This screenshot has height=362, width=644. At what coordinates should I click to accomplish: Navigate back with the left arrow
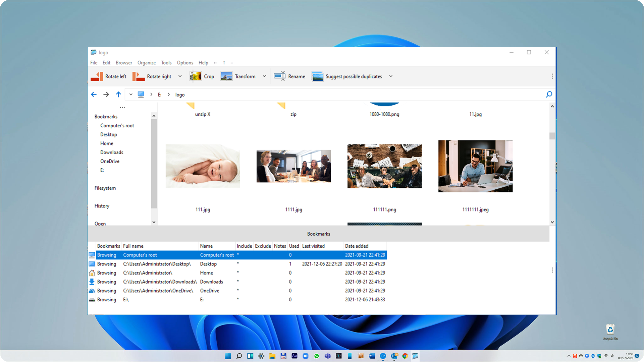tap(94, 95)
